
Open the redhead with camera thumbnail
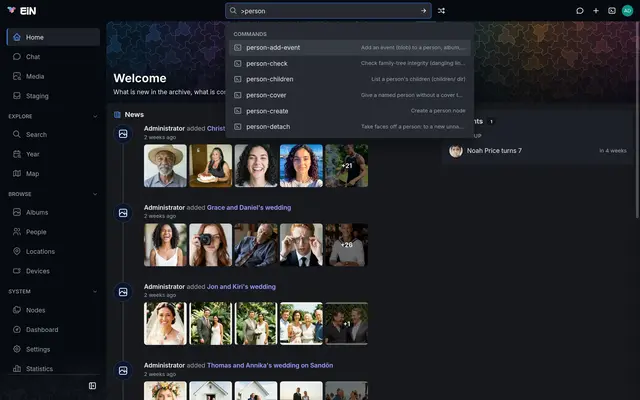coord(211,245)
